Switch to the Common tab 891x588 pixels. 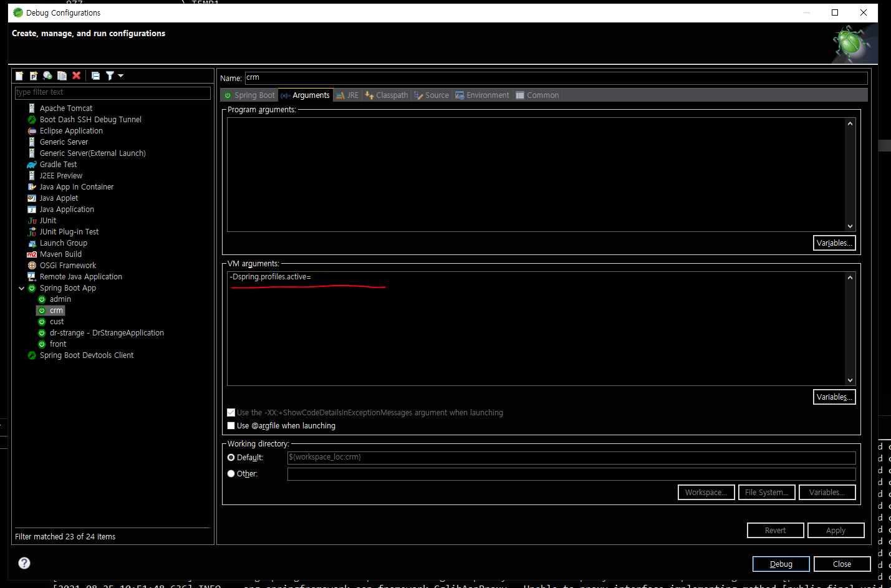537,95
